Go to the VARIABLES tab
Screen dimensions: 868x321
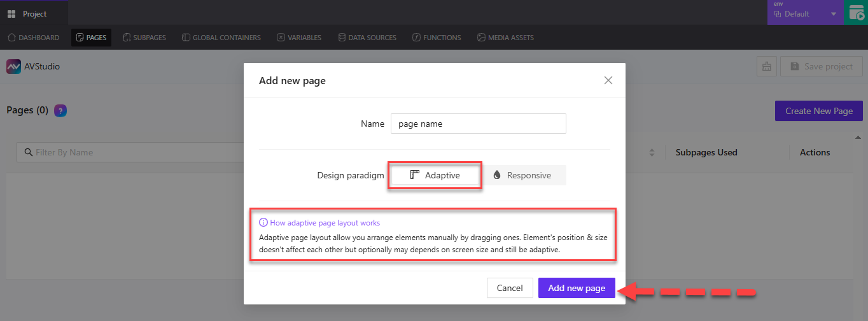[x=299, y=38]
